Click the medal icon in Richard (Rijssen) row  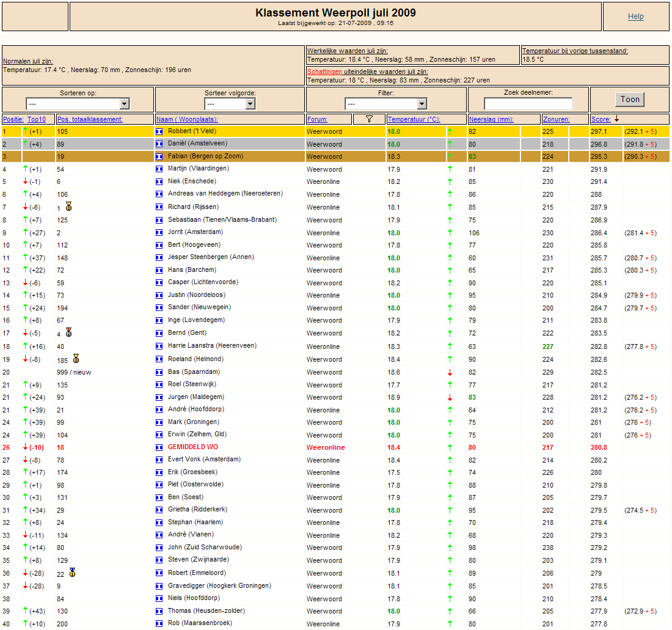tap(69, 207)
